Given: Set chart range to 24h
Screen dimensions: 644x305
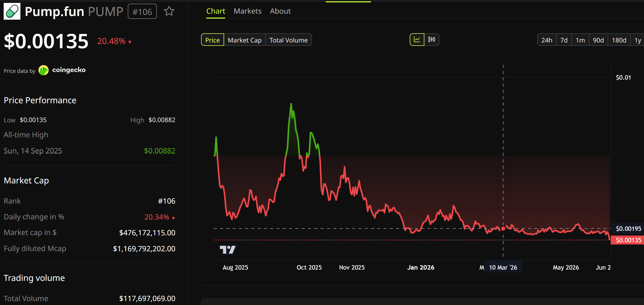Looking at the screenshot, I should 547,40.
